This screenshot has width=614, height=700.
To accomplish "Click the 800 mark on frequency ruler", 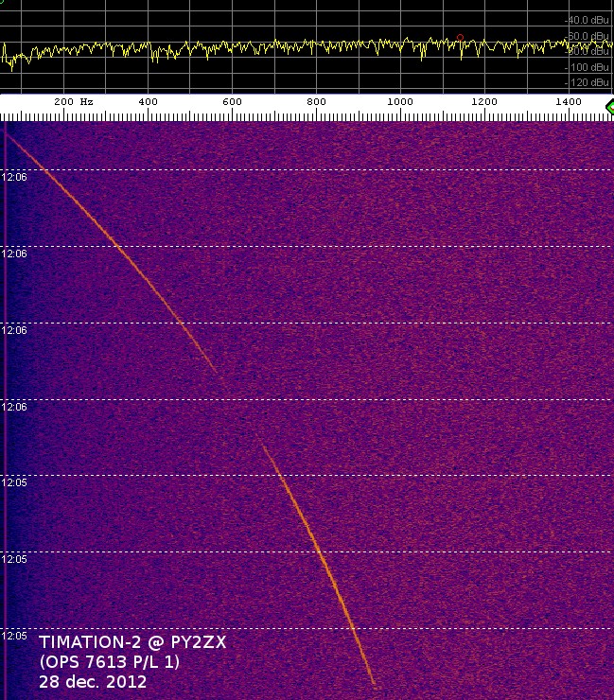I will [316, 101].
